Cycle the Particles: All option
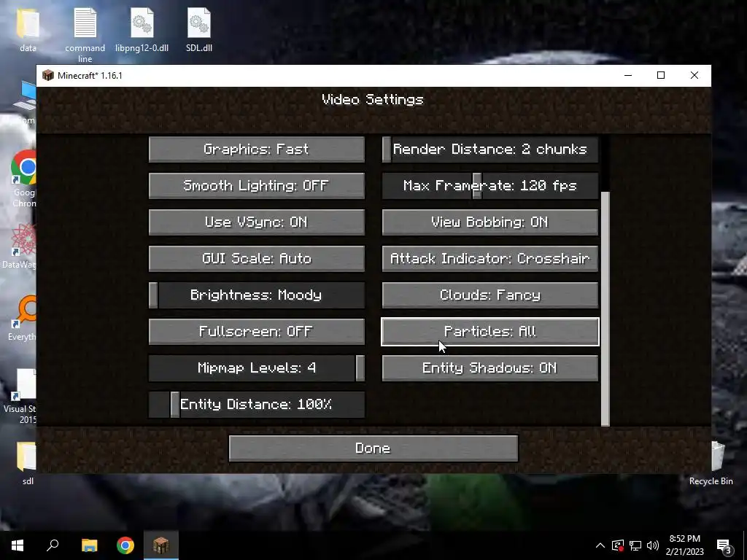 489,332
